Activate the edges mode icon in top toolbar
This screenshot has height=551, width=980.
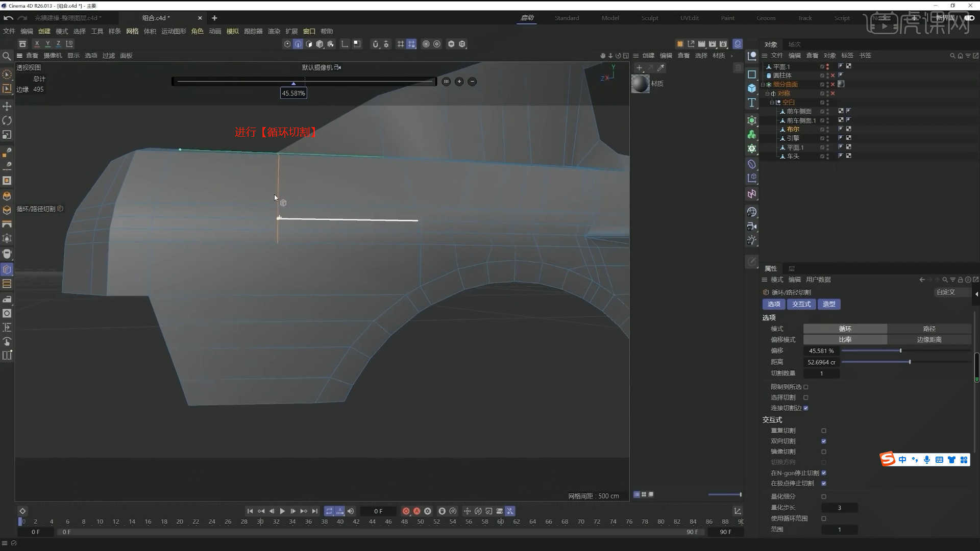click(x=298, y=44)
